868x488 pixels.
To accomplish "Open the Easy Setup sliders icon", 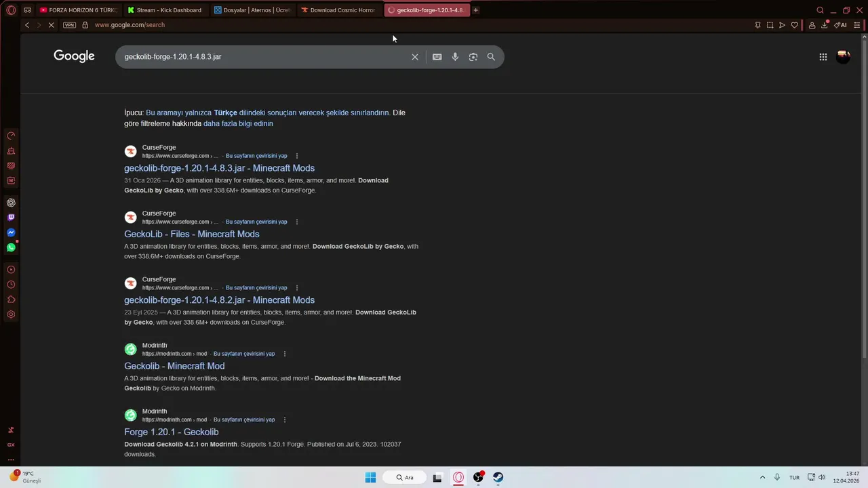I will pos(857,25).
